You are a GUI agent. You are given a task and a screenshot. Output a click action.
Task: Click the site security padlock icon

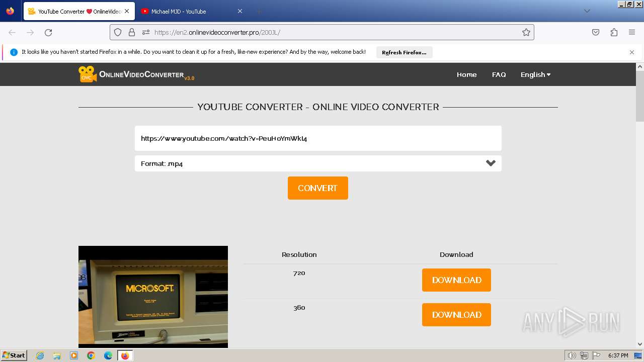pyautogui.click(x=132, y=32)
